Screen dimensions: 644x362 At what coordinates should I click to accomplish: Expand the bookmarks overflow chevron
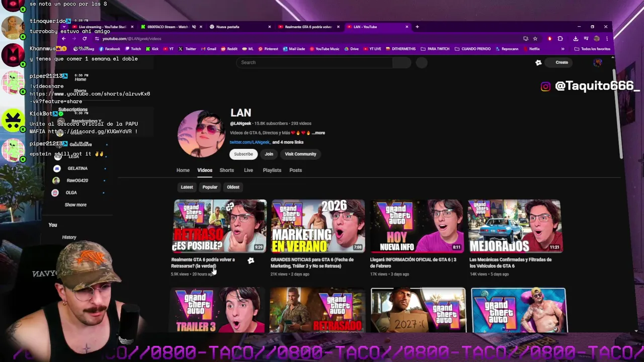coord(562,49)
